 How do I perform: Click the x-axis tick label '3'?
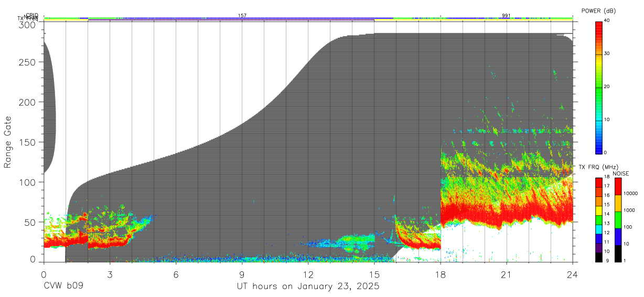[110, 274]
